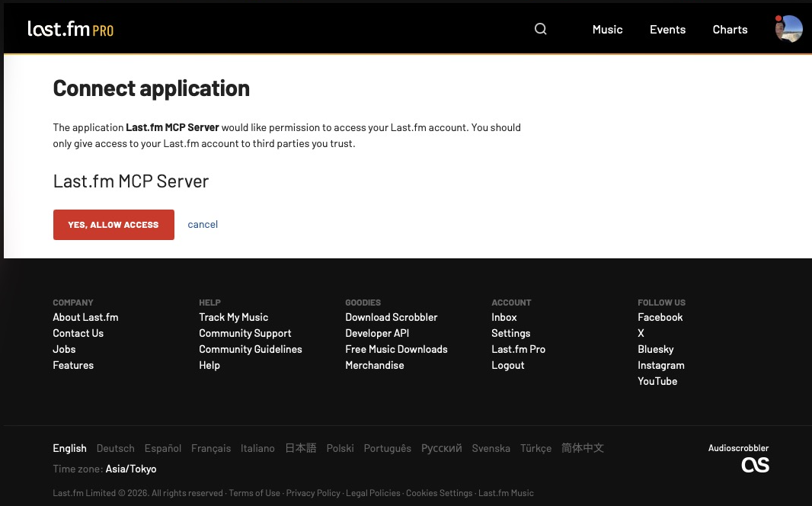
Task: Click the cancel link
Action: 203,224
